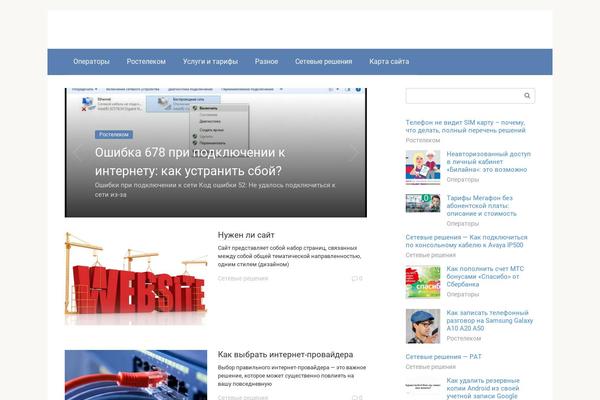Image resolution: width=600 pixels, height=400 pixels.
Task: Click the Билайн article cartoon thumbnail
Action: 423,167
